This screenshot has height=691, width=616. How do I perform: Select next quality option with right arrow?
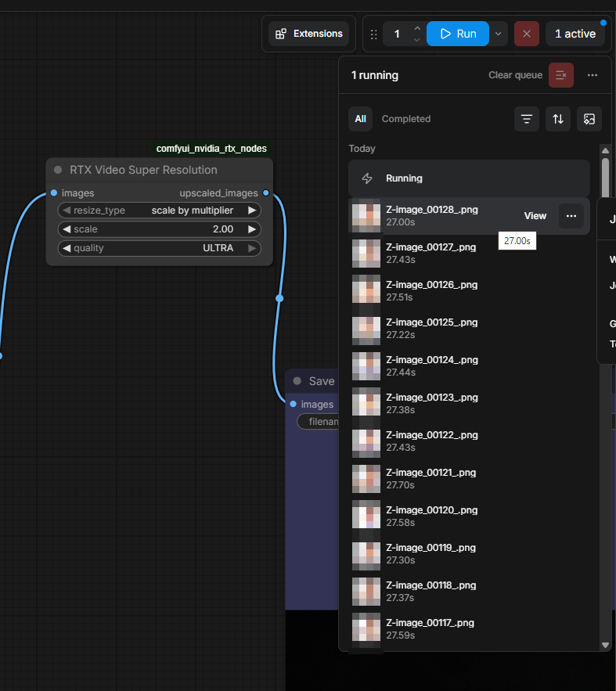point(252,248)
